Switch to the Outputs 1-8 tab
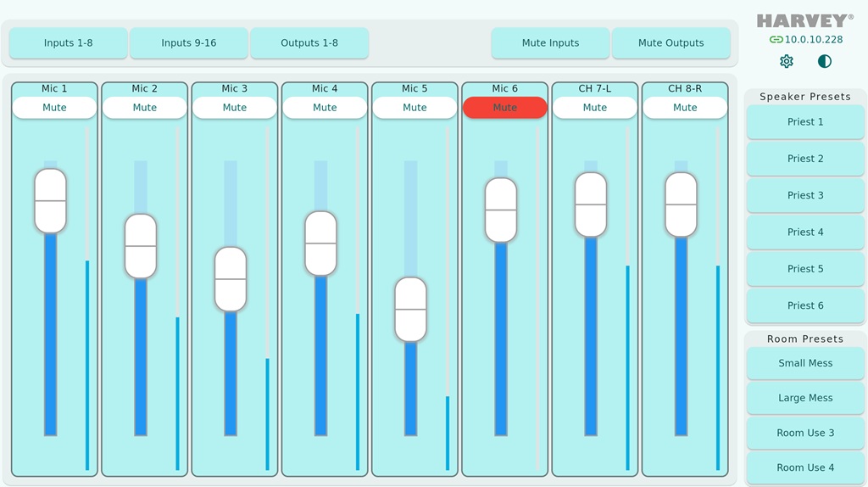 point(309,42)
